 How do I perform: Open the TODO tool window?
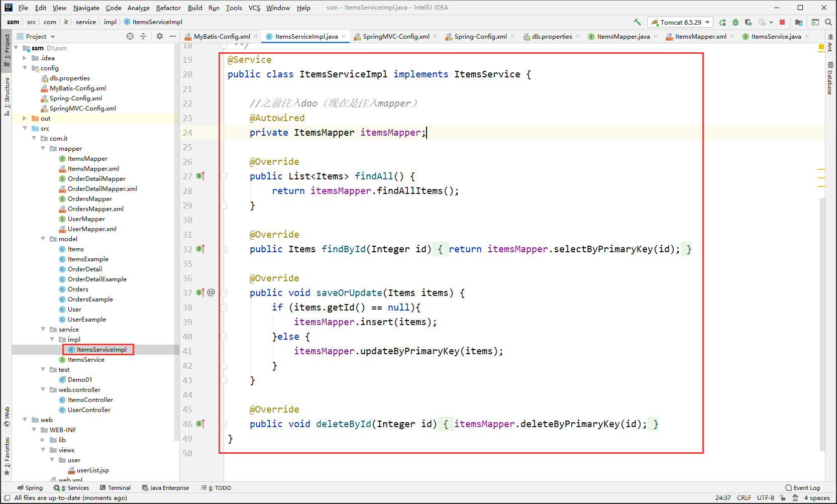point(216,487)
